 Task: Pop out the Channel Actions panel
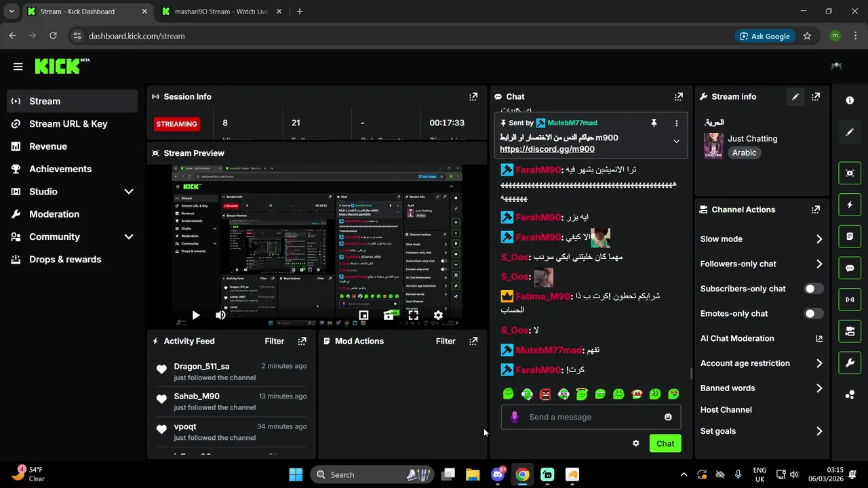(816, 210)
